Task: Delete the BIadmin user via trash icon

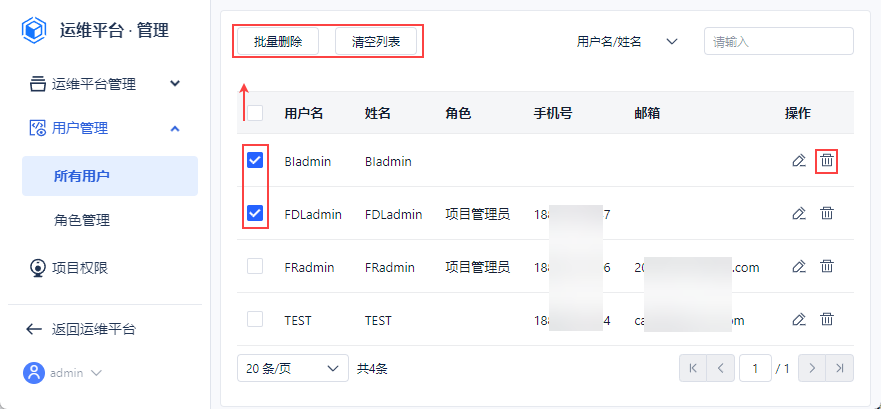Action: click(x=827, y=160)
